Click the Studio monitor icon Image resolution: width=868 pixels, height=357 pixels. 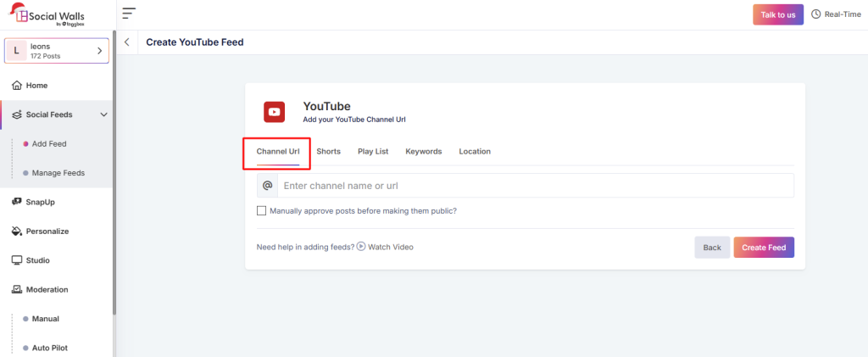pos(17,260)
